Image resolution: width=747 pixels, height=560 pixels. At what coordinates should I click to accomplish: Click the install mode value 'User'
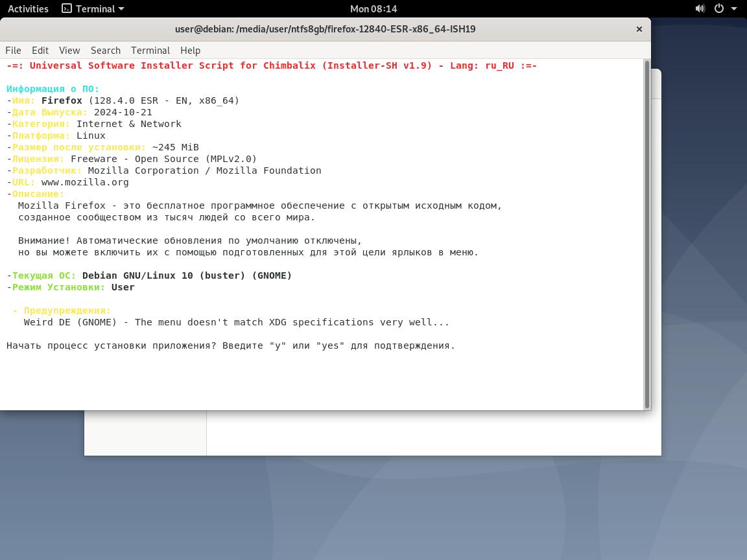[x=123, y=287]
